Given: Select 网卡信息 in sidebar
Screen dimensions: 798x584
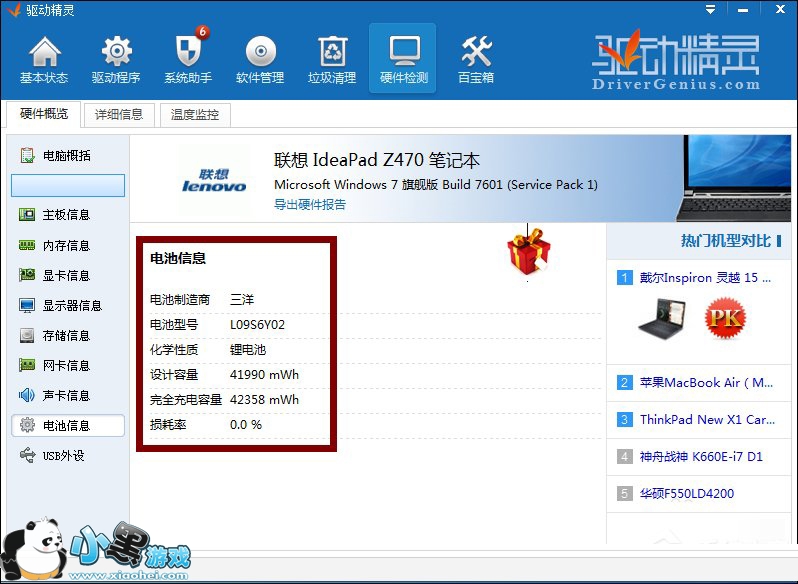Looking at the screenshot, I should coord(67,366).
